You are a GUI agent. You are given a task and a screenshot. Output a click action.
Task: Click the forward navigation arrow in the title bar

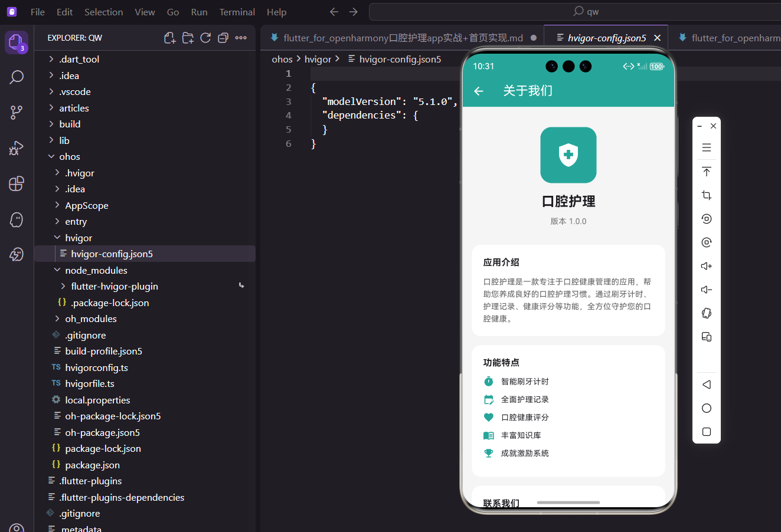(x=353, y=11)
